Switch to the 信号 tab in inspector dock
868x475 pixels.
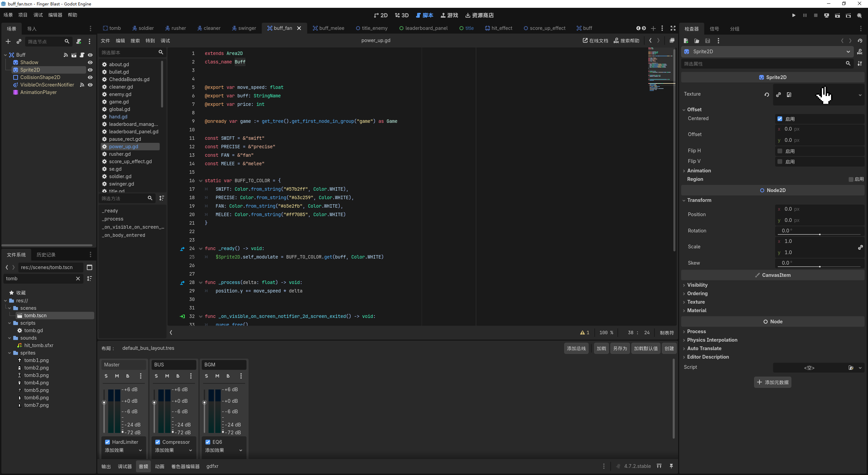tap(714, 29)
